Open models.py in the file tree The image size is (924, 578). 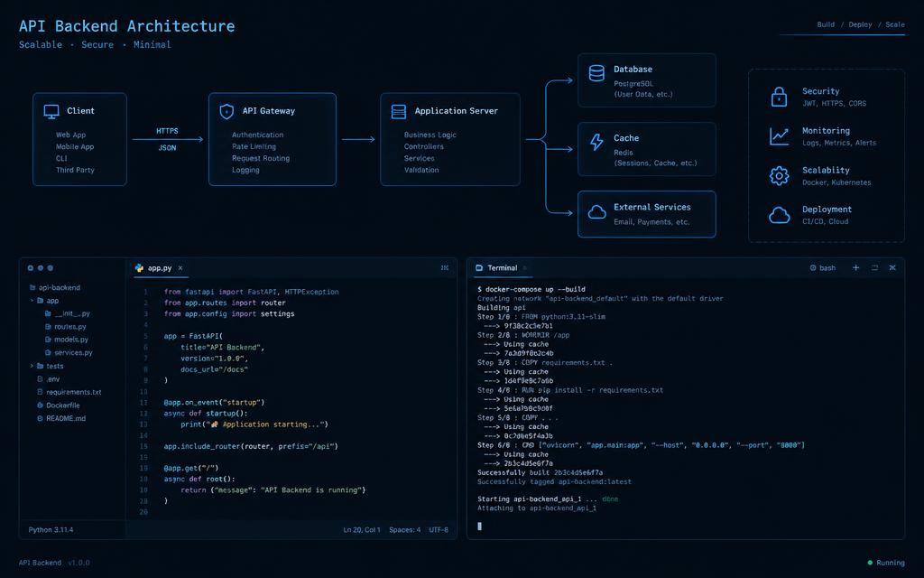coord(71,340)
